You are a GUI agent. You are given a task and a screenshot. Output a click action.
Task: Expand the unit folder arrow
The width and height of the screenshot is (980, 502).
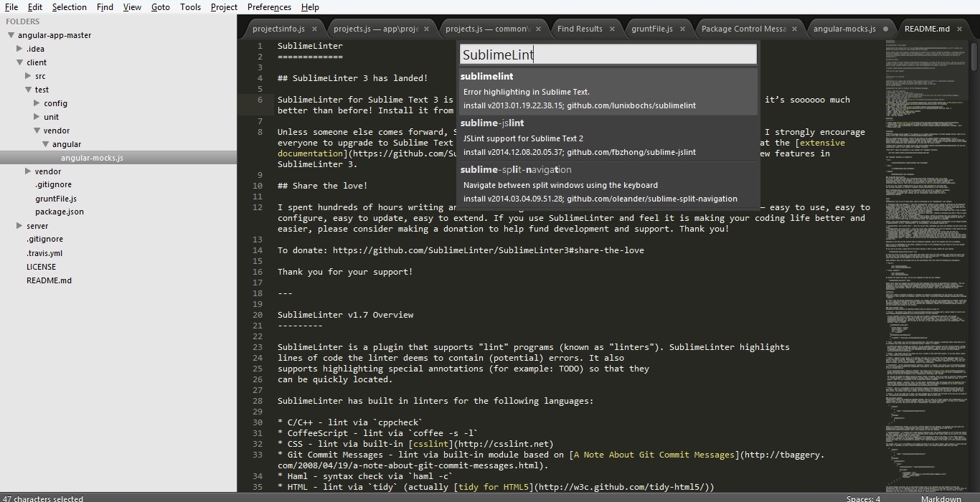tap(37, 117)
